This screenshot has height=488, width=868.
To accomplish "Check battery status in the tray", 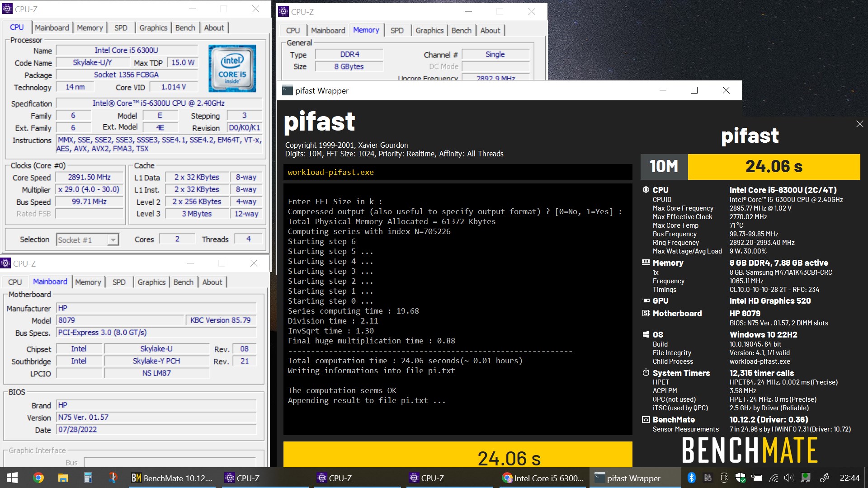I will coord(757,478).
